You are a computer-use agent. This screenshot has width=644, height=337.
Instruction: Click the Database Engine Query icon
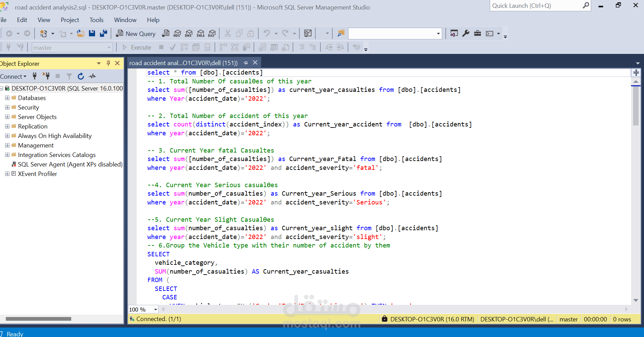coord(166,34)
